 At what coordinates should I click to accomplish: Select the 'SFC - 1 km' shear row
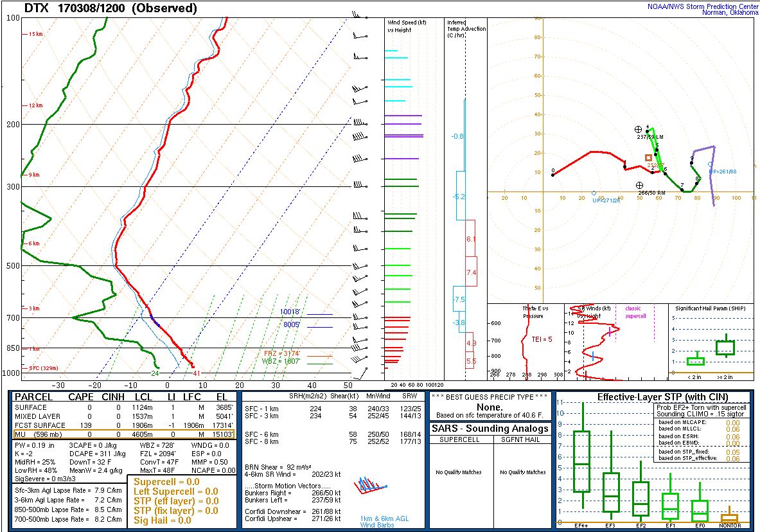pos(333,409)
